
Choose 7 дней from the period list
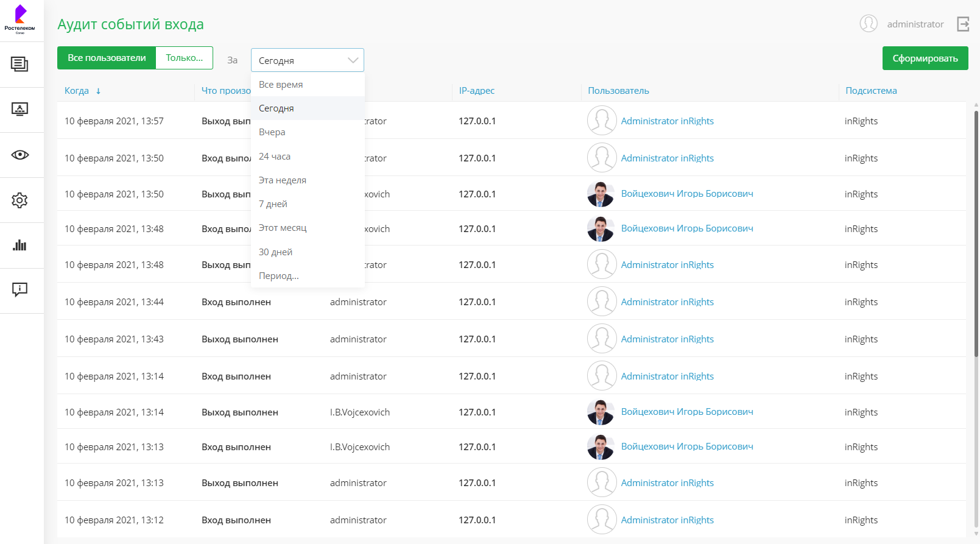[x=308, y=204]
